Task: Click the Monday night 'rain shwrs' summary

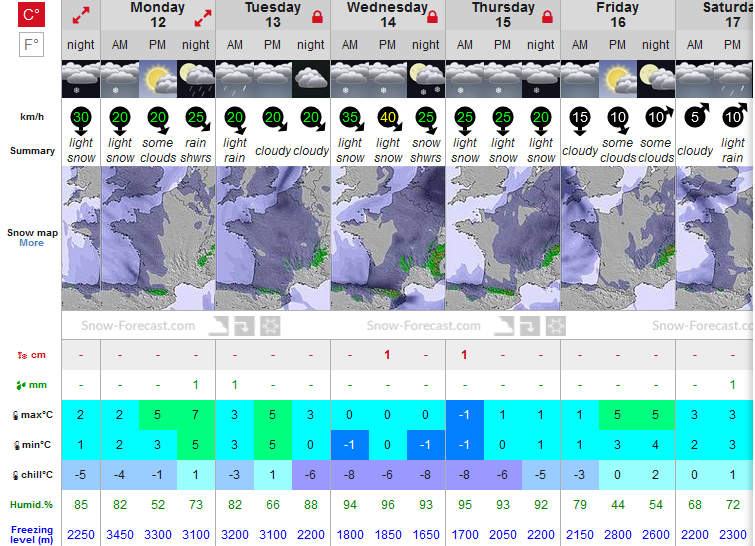Action: pyautogui.click(x=196, y=150)
